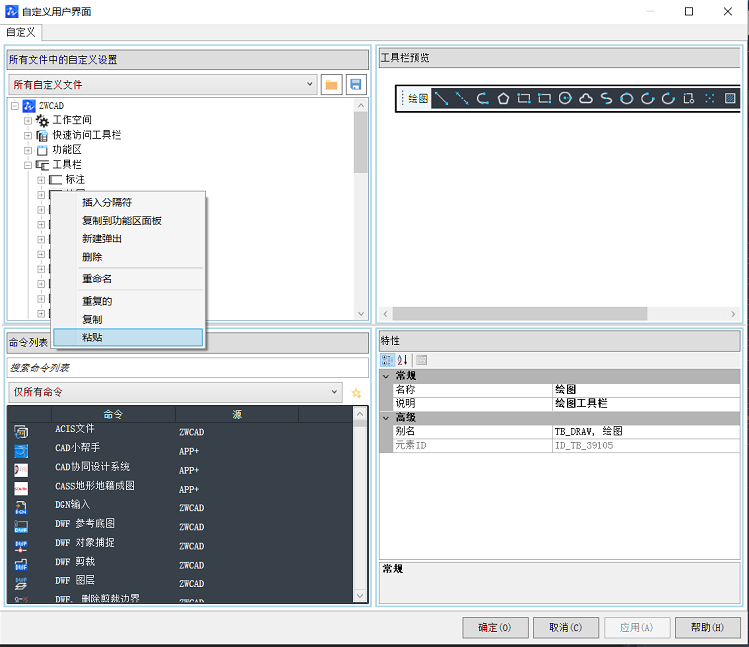Click the revision cloud icon in preview
749x647 pixels.
click(x=586, y=98)
